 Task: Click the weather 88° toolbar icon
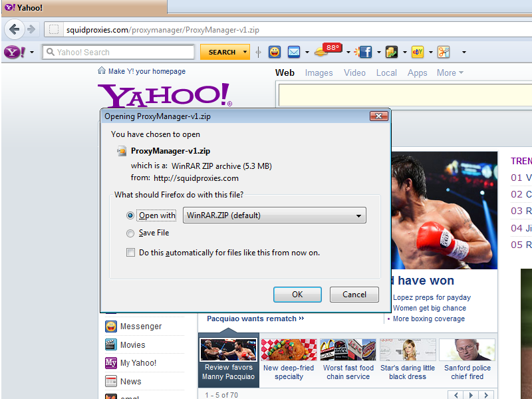pos(328,51)
